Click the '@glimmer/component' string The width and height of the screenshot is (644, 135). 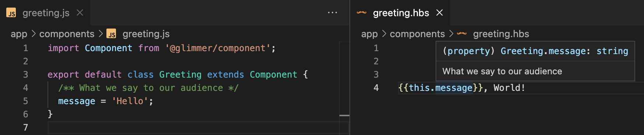click(218, 48)
